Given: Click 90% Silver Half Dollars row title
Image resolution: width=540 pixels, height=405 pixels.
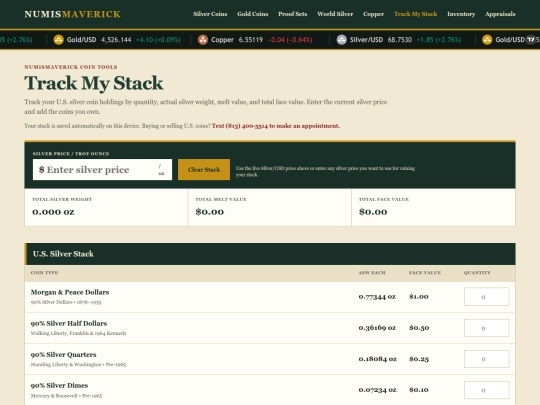Looking at the screenshot, I should pyautogui.click(x=69, y=323).
